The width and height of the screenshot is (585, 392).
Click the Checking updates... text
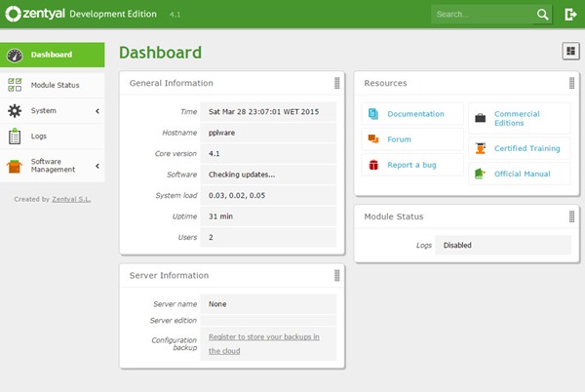(x=242, y=175)
